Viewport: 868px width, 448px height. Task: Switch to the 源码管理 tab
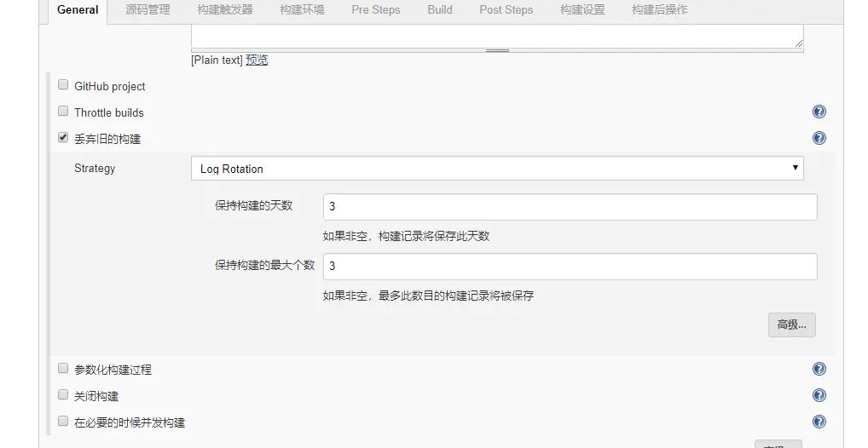[x=148, y=10]
